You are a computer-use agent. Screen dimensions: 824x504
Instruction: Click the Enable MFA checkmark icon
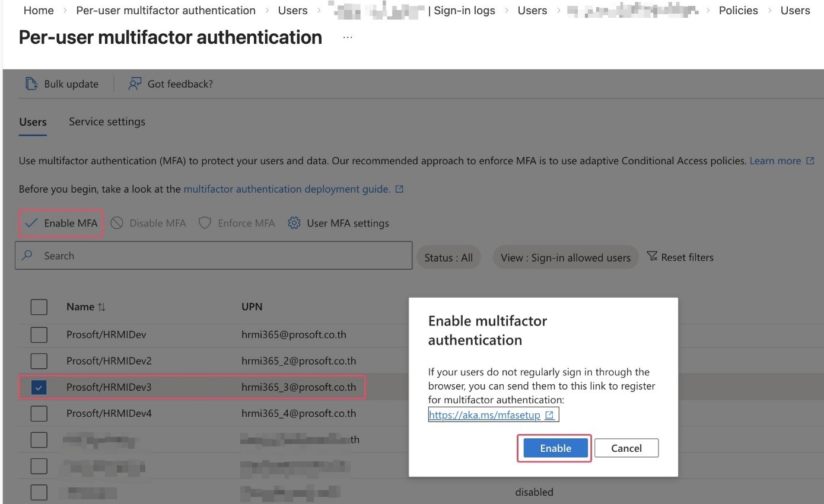pyautogui.click(x=31, y=224)
